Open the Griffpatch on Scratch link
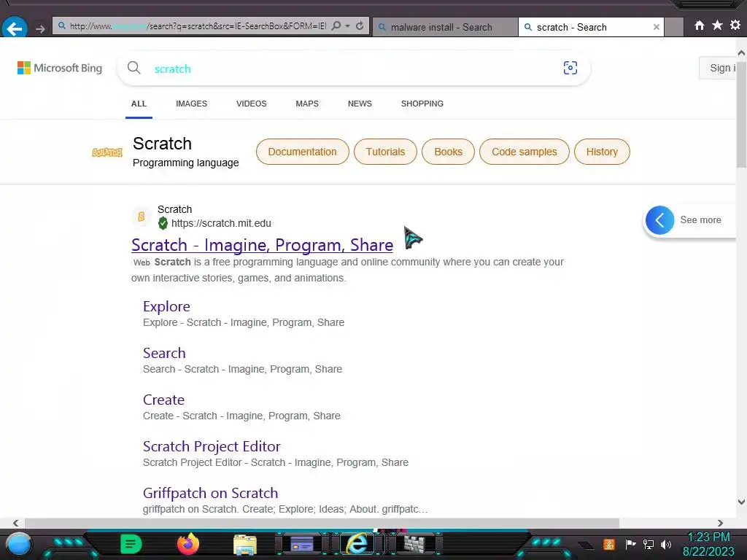The height and width of the screenshot is (560, 747). (211, 493)
